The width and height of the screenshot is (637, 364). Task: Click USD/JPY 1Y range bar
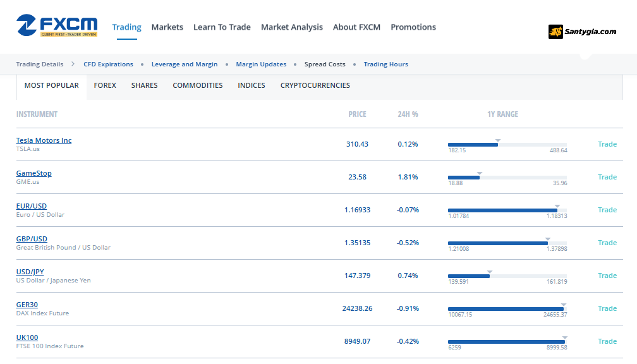(507, 276)
